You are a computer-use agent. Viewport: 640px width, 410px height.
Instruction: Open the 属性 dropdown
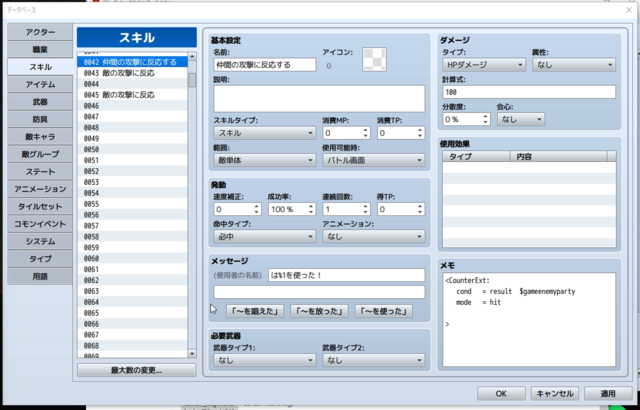coord(574,64)
